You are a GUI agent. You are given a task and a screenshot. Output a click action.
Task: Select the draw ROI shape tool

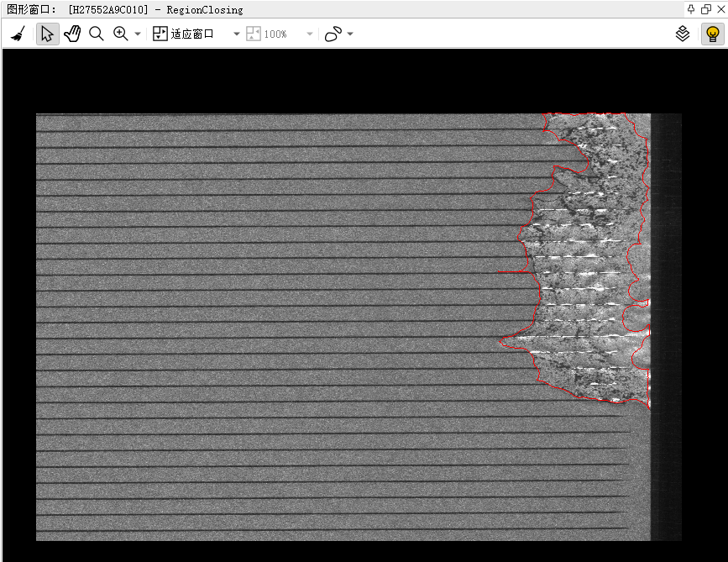(333, 34)
